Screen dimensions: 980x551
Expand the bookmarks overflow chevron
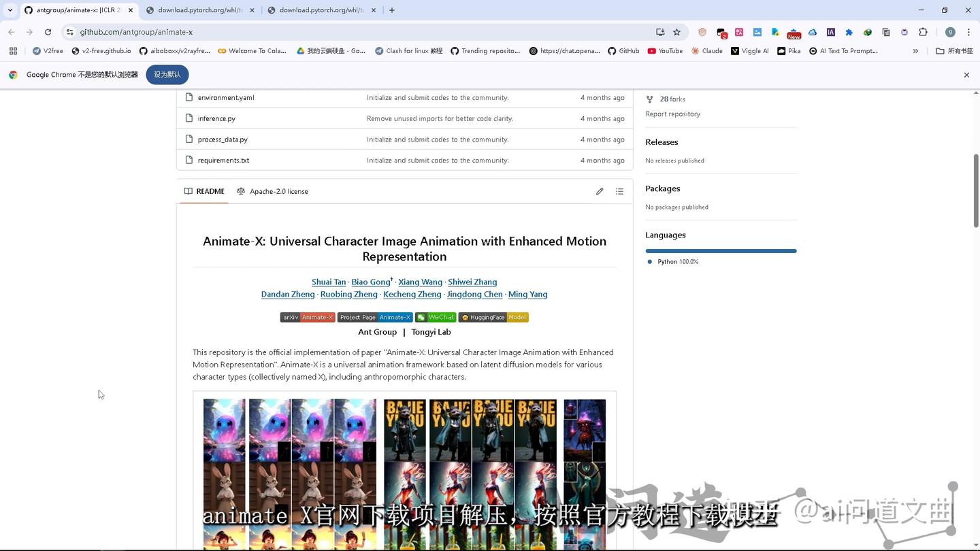click(915, 50)
